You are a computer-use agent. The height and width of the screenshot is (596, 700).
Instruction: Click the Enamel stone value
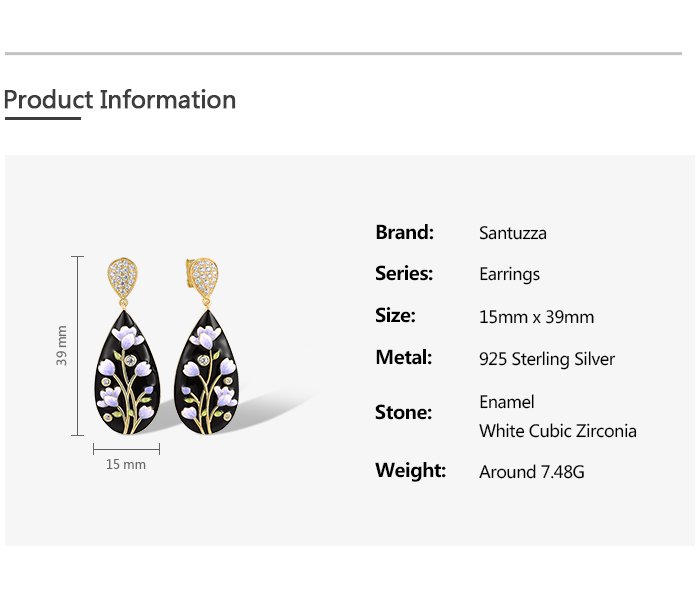click(x=507, y=402)
